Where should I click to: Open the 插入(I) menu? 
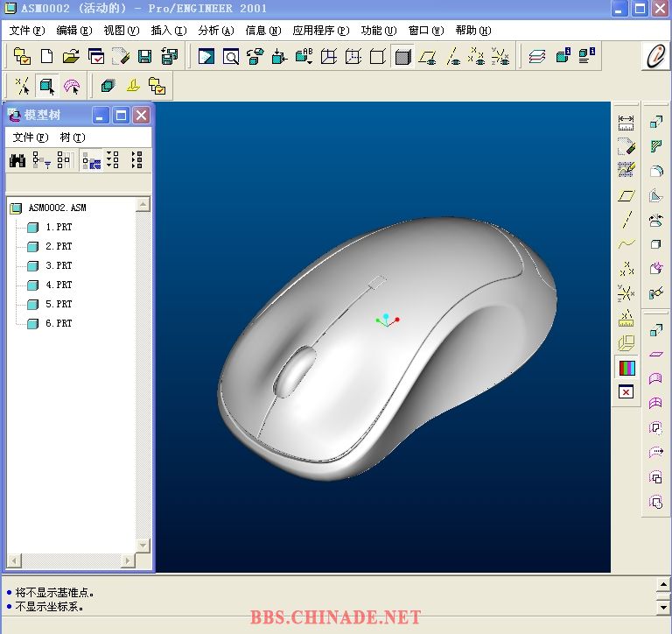tap(168, 30)
